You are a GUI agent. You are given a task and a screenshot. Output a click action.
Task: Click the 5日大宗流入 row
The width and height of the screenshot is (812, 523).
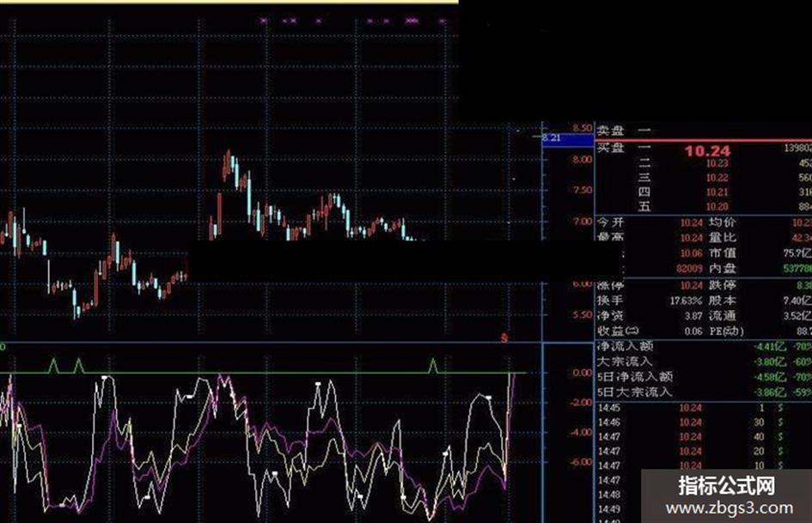pyautogui.click(x=704, y=392)
